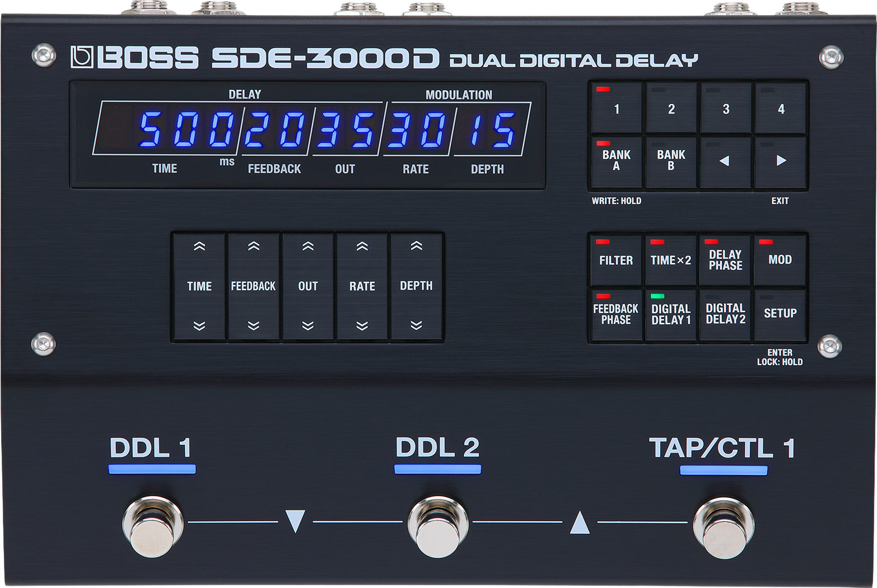Raise the DEPTH setting using the up arrow
Viewport: 877px width, 588px height.
coord(416,245)
